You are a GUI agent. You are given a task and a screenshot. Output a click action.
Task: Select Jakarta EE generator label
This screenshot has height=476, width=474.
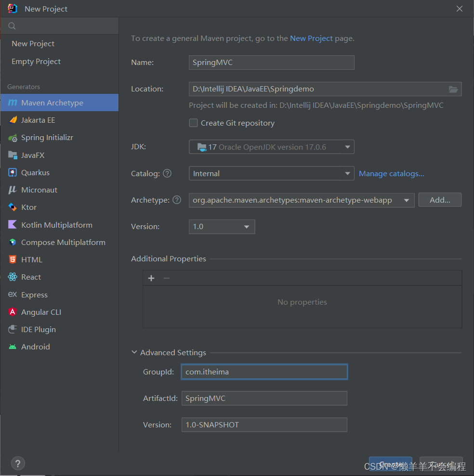coord(38,120)
